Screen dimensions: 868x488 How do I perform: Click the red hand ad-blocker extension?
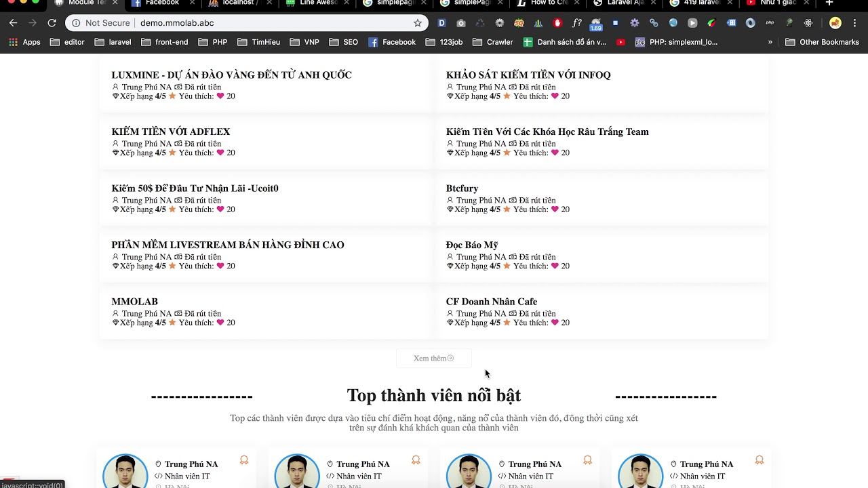[557, 23]
